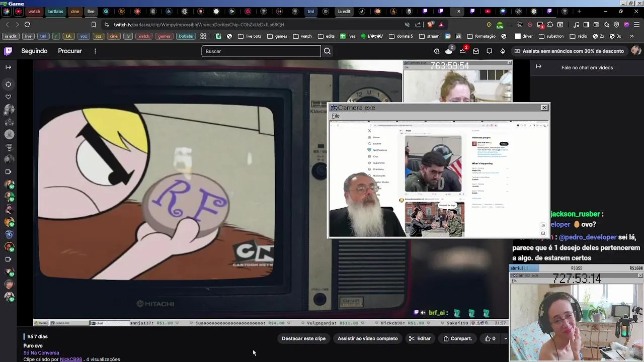Open the File menu in Camera.exe window

[x=336, y=116]
